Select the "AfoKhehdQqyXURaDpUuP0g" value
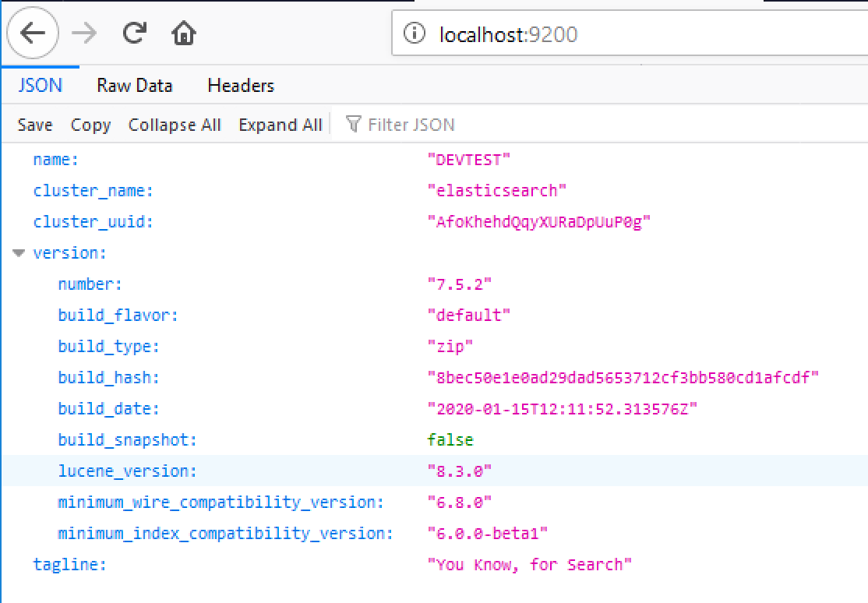This screenshot has height=603, width=868. pos(538,222)
